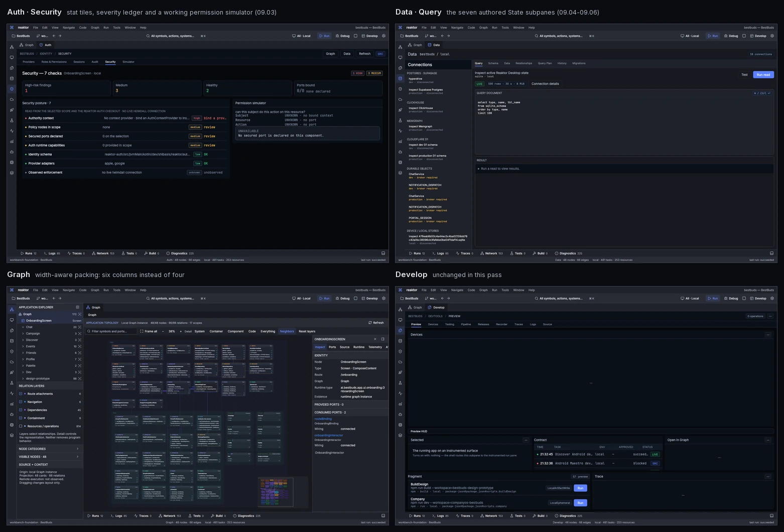
Task: Click the graph topology sidebar icon in the Graph window
Action: [x=12, y=310]
